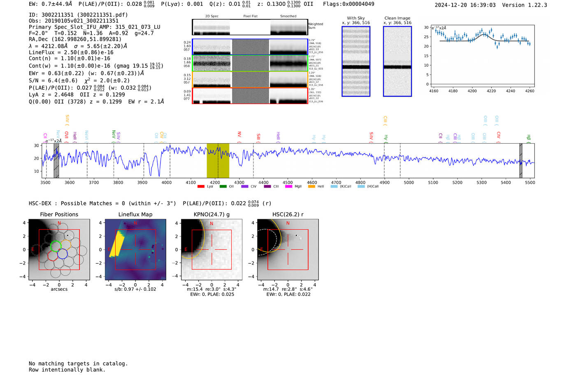Click the 315_LU_055 fiber label
The image size is (576, 392).
(316, 69)
